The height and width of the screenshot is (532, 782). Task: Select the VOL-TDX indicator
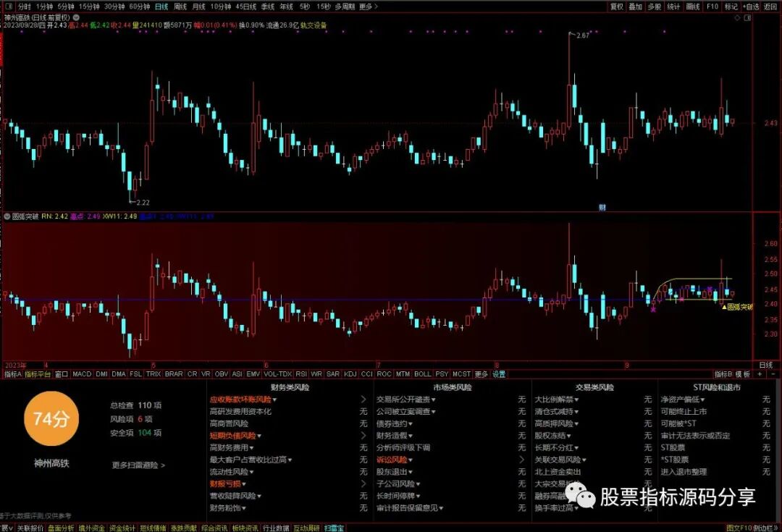click(277, 374)
